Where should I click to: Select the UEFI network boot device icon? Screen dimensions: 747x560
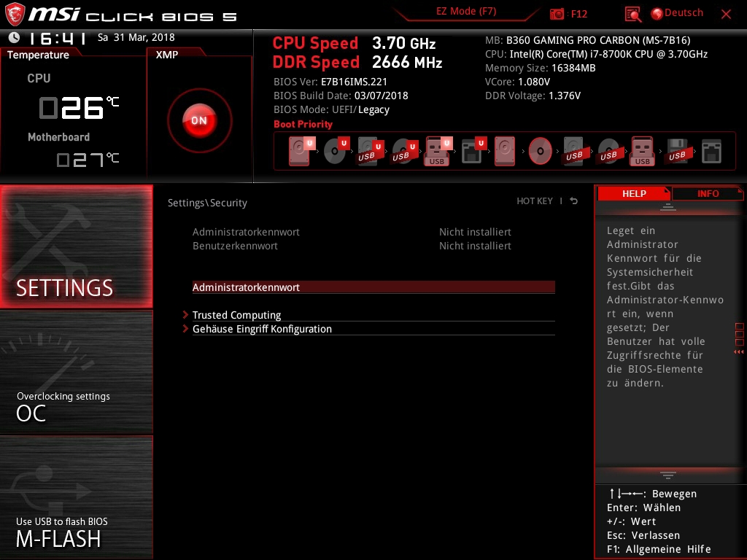coord(473,151)
